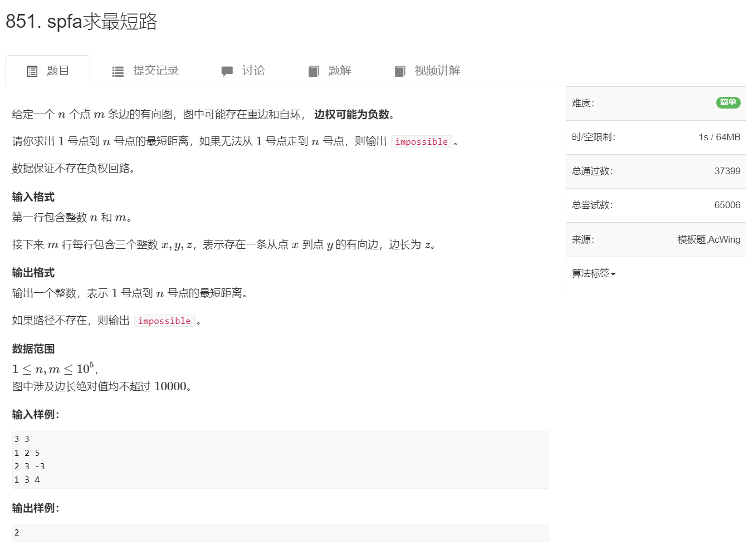Click the 简单 difficulty badge
Viewport: 753px width, 560px height.
click(x=728, y=102)
